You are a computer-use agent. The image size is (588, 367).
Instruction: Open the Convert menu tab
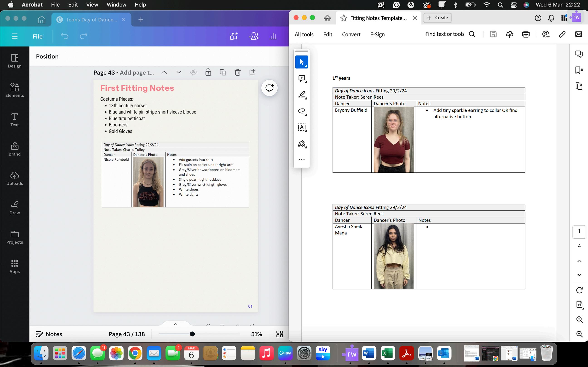click(351, 34)
